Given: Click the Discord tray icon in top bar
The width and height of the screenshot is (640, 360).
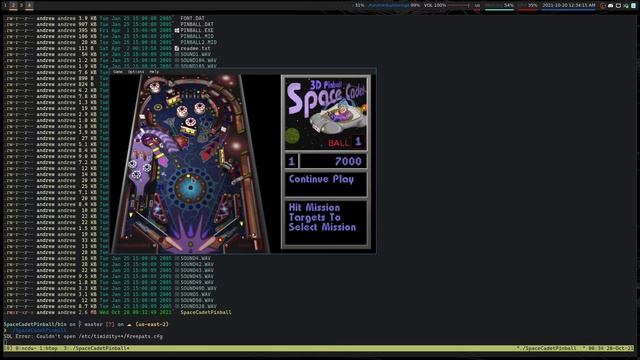Looking at the screenshot, I should (611, 6).
